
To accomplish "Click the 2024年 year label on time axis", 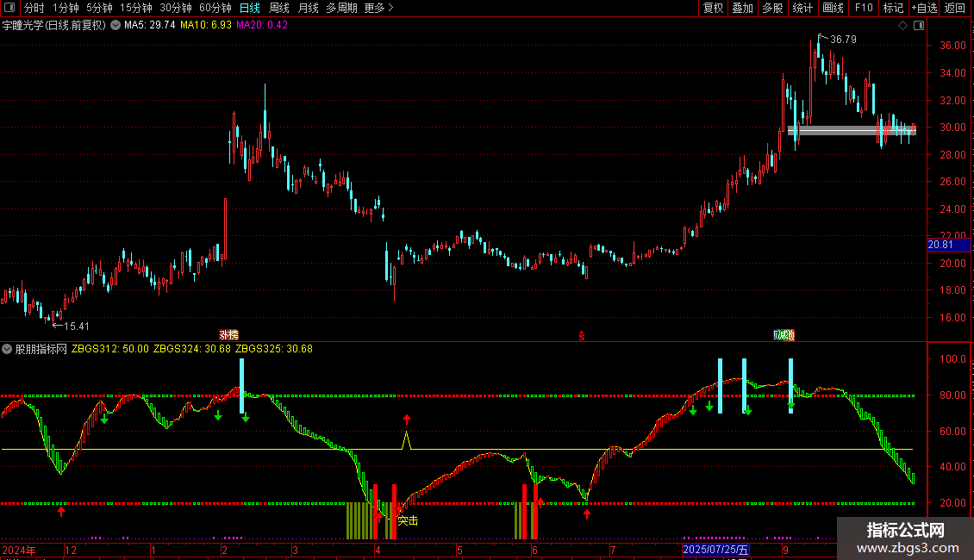I will click(x=19, y=550).
